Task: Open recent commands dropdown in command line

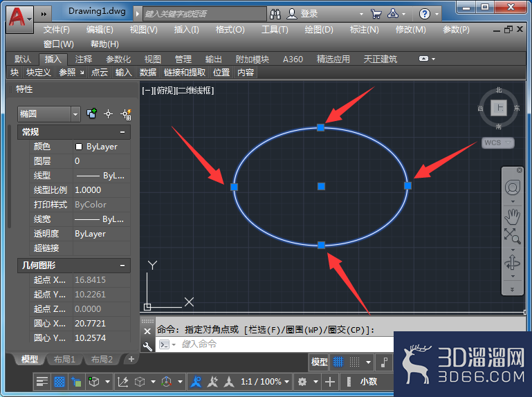Action: coord(174,344)
